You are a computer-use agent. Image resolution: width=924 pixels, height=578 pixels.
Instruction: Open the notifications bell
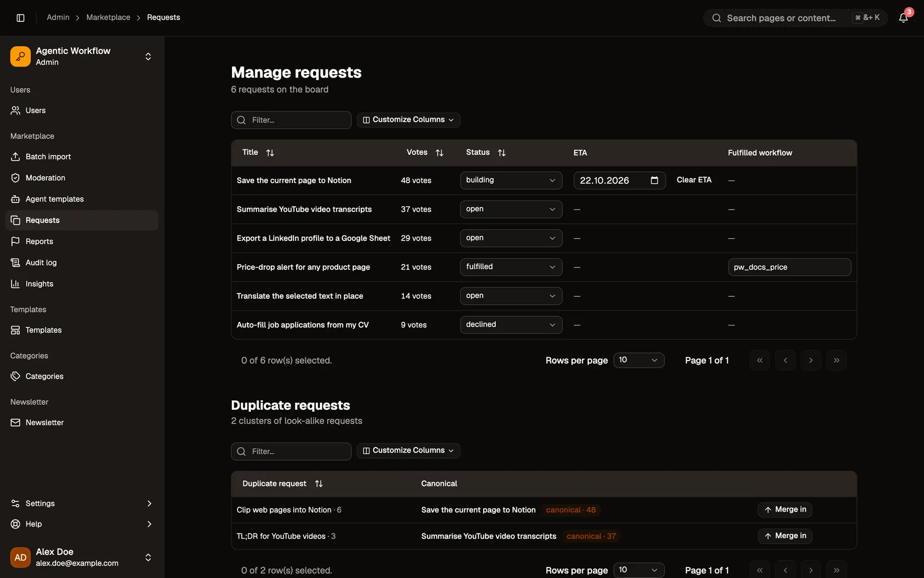click(x=903, y=18)
